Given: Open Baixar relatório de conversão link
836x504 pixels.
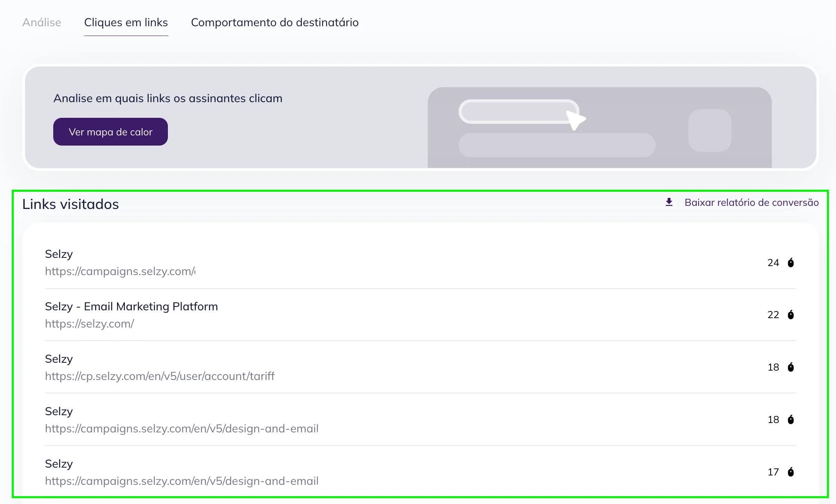Looking at the screenshot, I should (751, 202).
